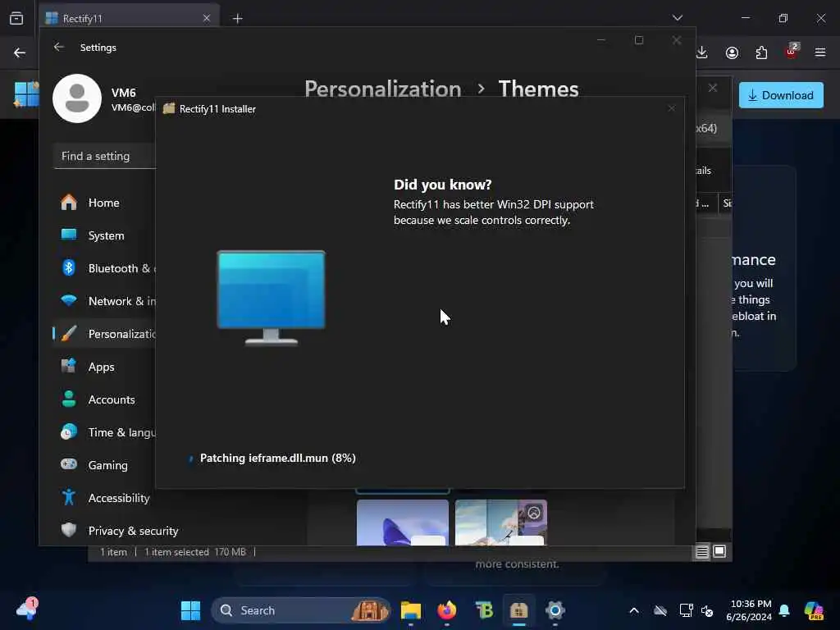Close the Rectify11 browser tab
The image size is (840, 630).
207,18
